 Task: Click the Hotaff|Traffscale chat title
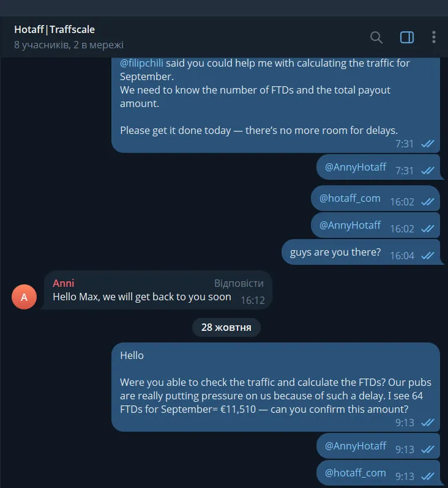pyautogui.click(x=54, y=29)
